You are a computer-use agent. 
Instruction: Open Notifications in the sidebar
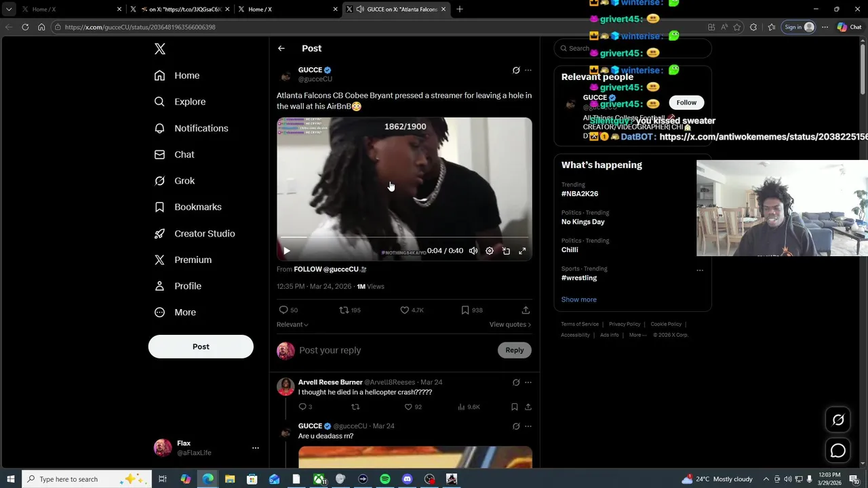[191, 128]
